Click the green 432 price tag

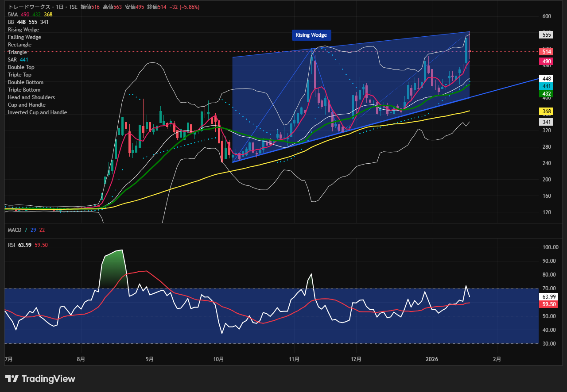(x=546, y=94)
